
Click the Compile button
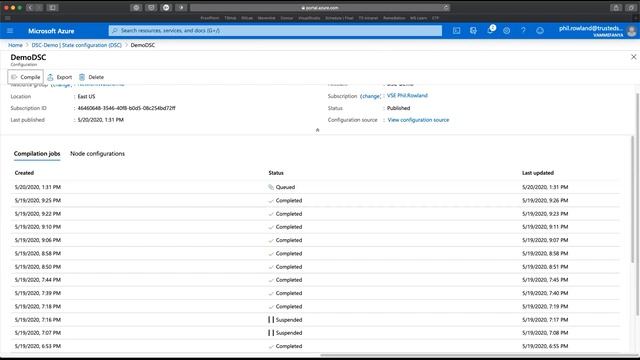pos(25,77)
